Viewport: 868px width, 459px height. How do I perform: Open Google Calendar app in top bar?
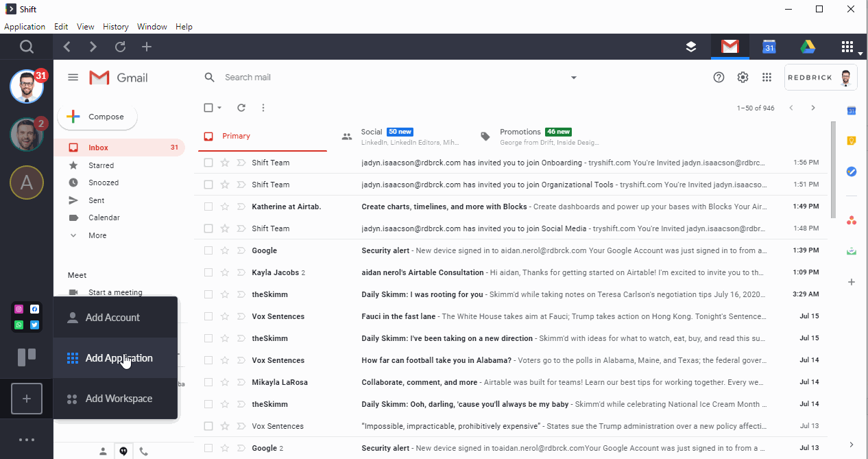click(769, 47)
